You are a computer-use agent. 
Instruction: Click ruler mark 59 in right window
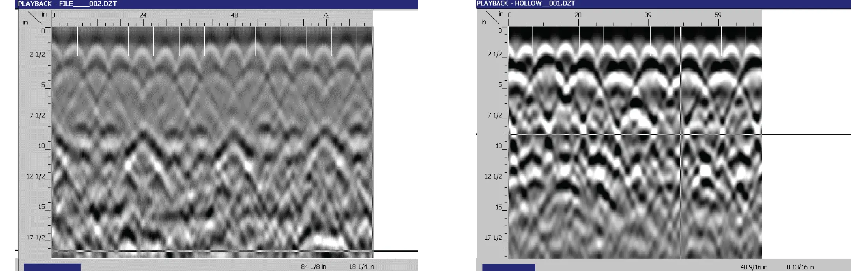tap(718, 15)
